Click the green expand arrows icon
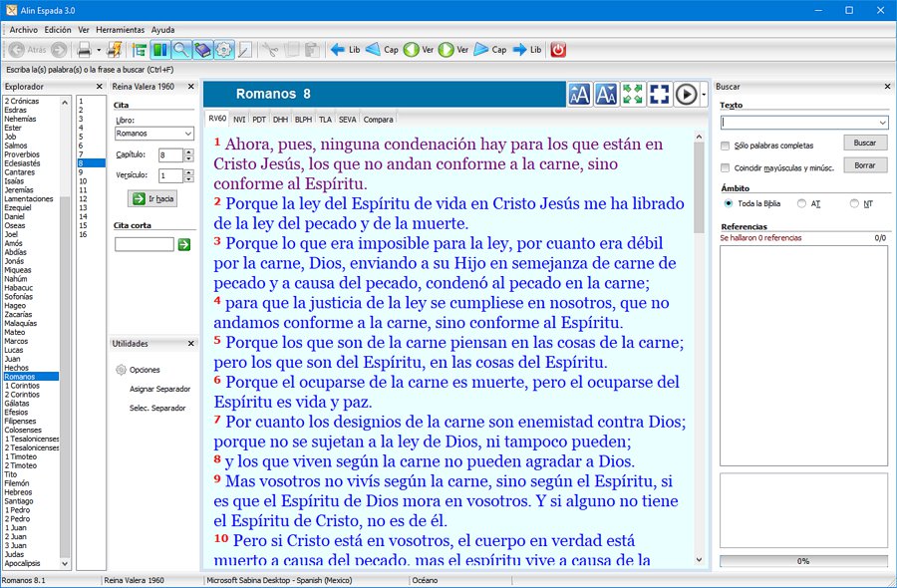Screen dimensions: 897x588 tap(632, 95)
